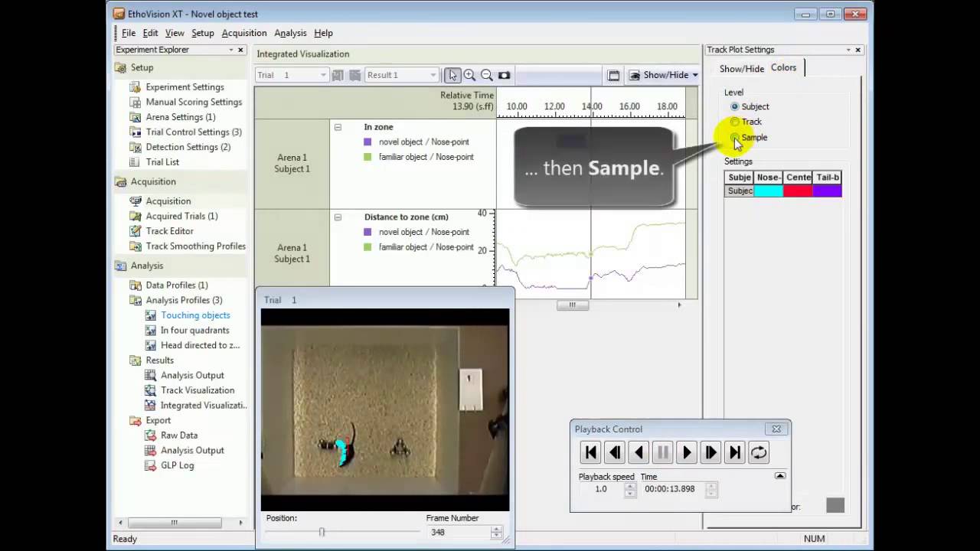Open the View menu
Viewport: 980px width, 551px height.
point(175,33)
